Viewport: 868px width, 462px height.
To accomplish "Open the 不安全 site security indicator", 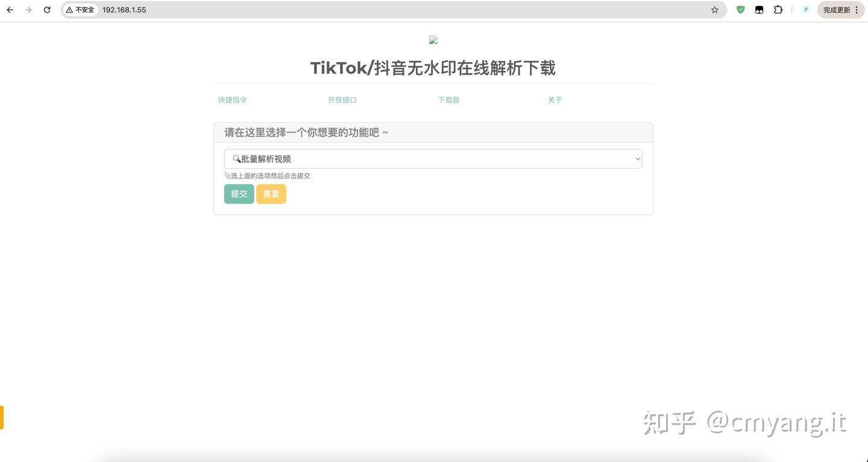I will tap(80, 10).
